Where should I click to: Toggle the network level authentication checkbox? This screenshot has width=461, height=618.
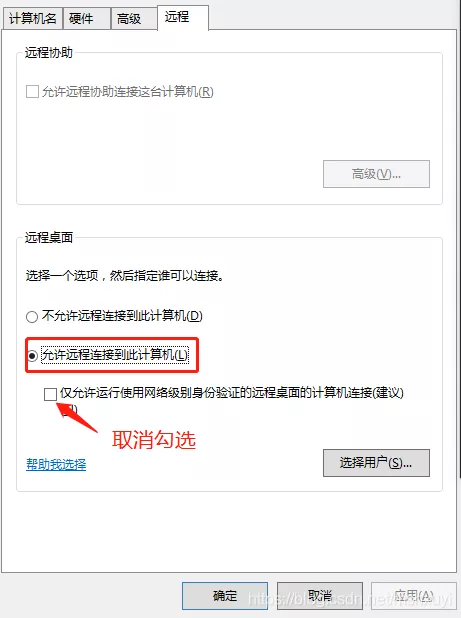[50, 394]
